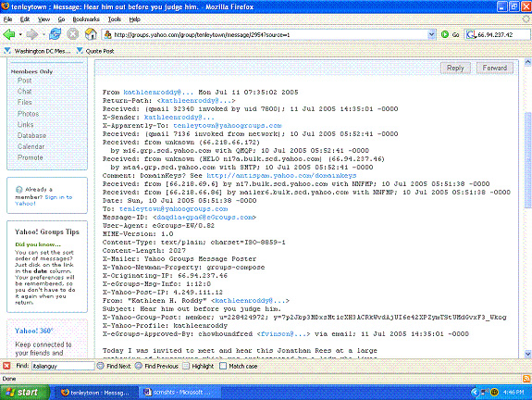Image resolution: width=532 pixels, height=400 pixels.
Task: Click the Post sidebar item
Action: 24,81
